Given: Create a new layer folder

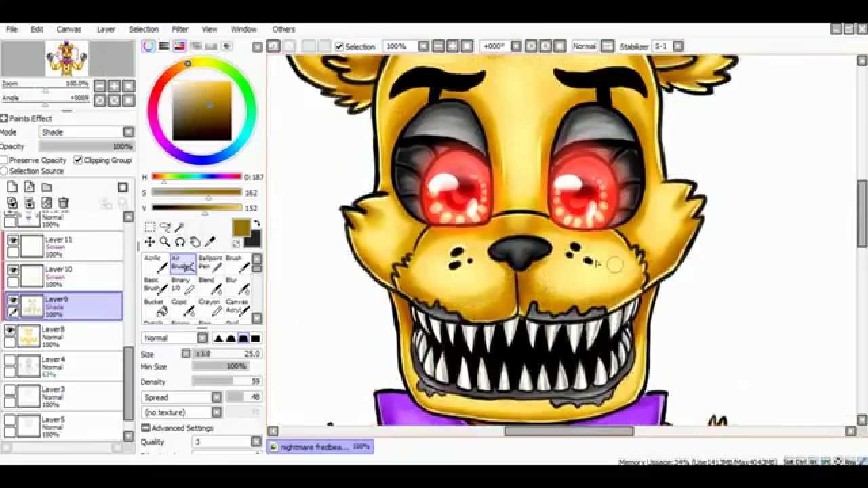Looking at the screenshot, I should pos(46,187).
